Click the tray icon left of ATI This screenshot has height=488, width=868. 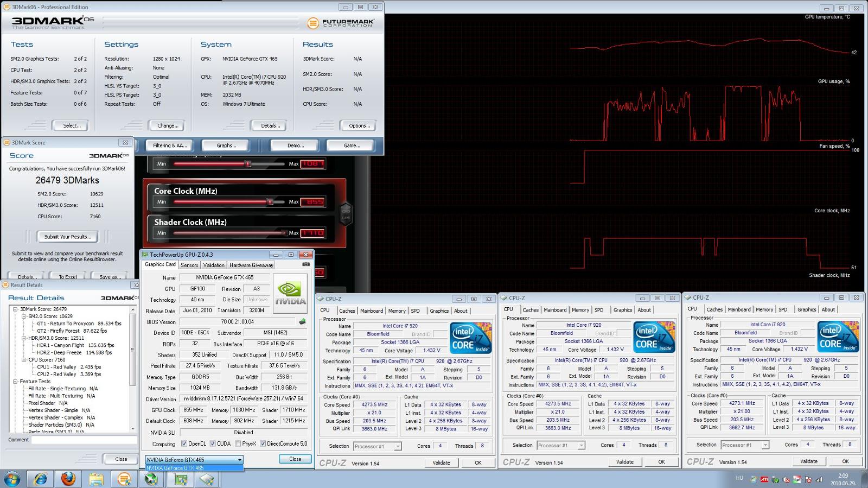coord(753,479)
